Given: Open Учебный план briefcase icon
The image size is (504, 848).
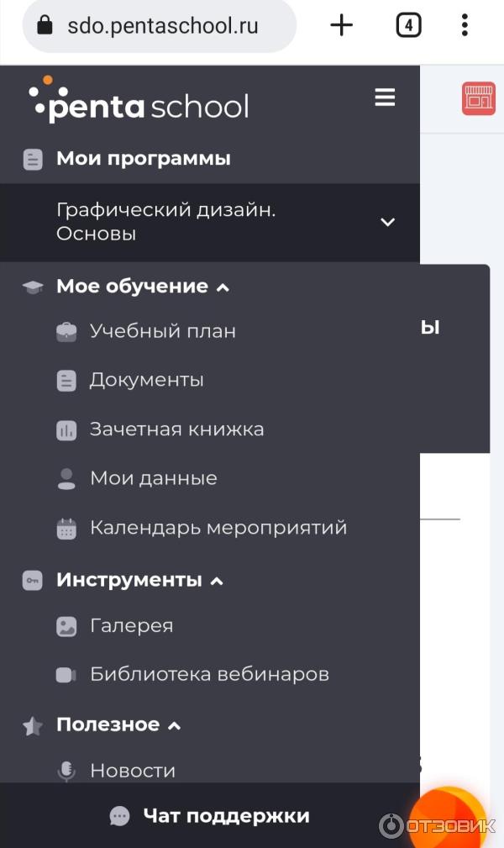Looking at the screenshot, I should (x=66, y=332).
